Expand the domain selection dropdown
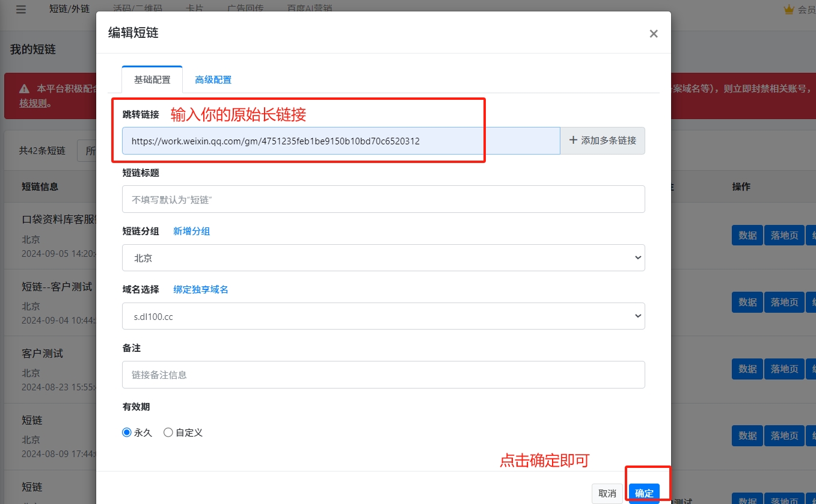The image size is (816, 504). point(383,316)
